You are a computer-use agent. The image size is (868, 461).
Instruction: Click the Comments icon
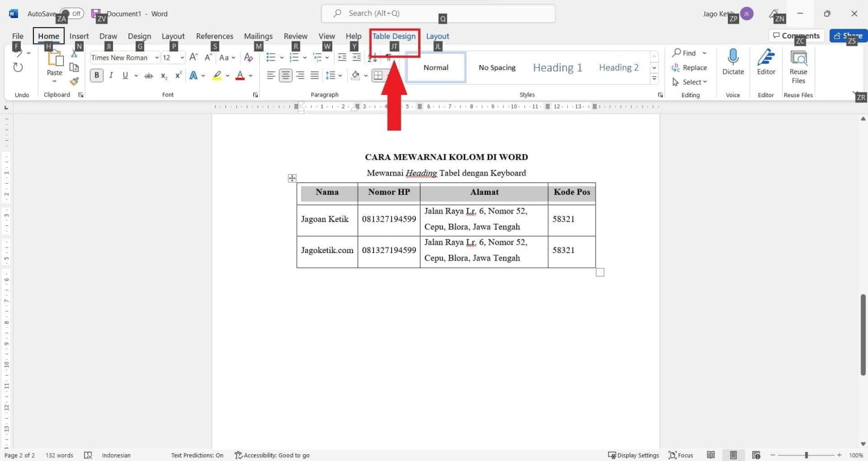pos(797,35)
